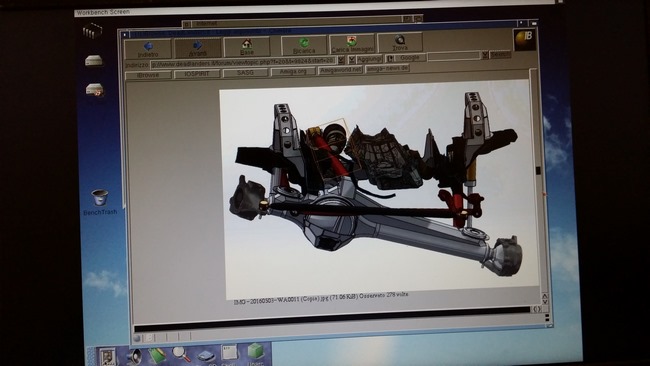Image resolution: width=650 pixels, height=366 pixels.
Task: Open home page via Base house icon
Action: point(247,47)
